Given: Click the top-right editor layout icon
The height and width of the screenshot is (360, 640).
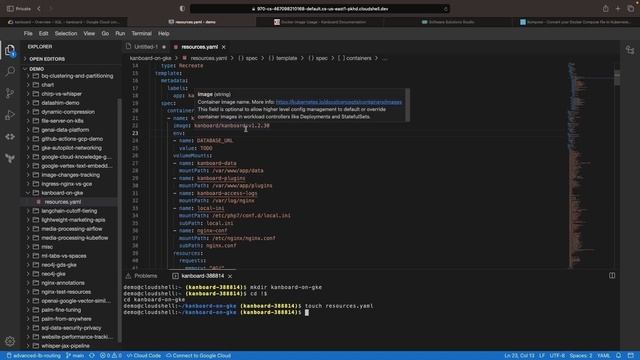Looking at the screenshot, I should [x=630, y=50].
